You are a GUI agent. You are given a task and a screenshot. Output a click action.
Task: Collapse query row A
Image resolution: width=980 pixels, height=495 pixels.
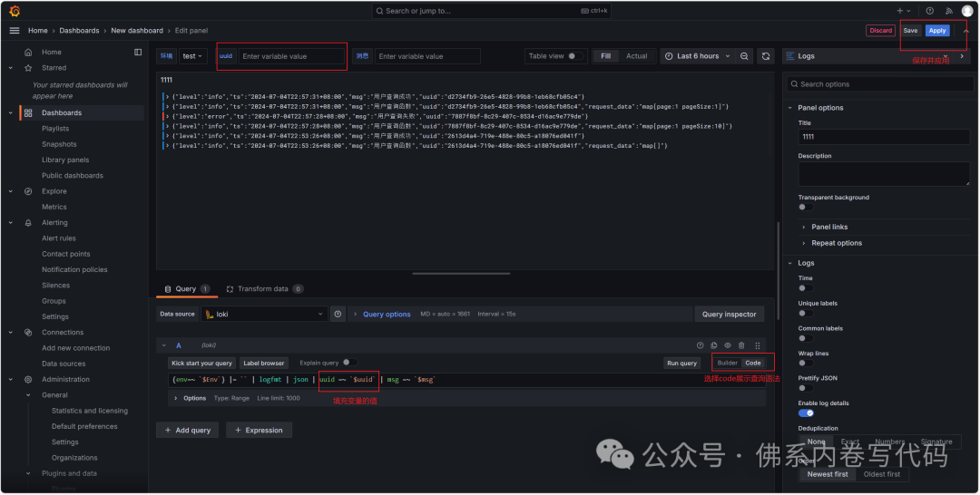coord(163,345)
